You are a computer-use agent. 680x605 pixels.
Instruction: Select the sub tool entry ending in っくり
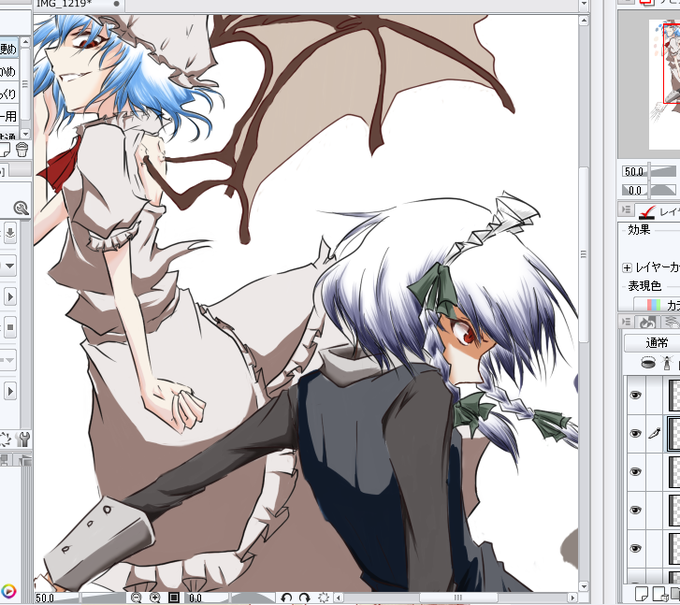pyautogui.click(x=9, y=94)
